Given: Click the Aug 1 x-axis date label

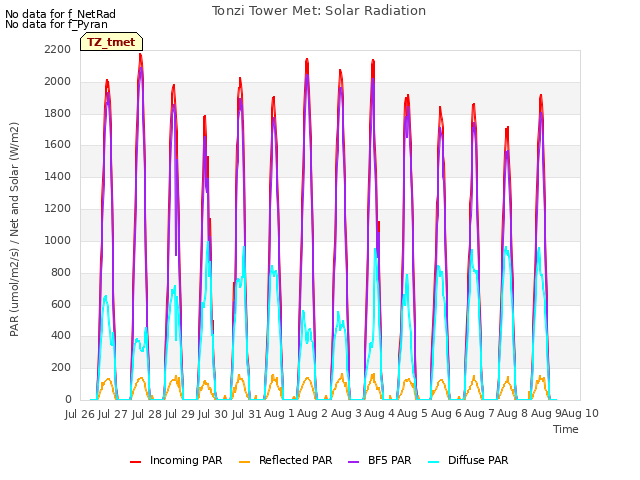Looking at the screenshot, I should pos(279,413).
